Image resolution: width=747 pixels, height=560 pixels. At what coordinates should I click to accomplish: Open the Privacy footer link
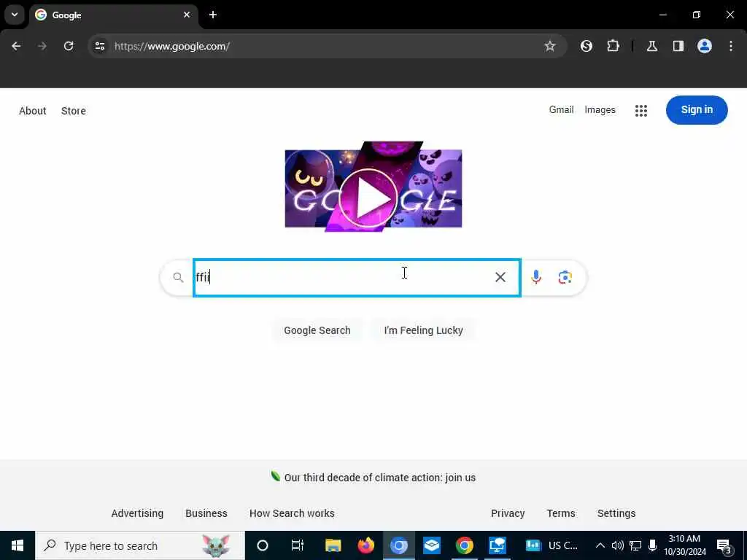pyautogui.click(x=508, y=513)
